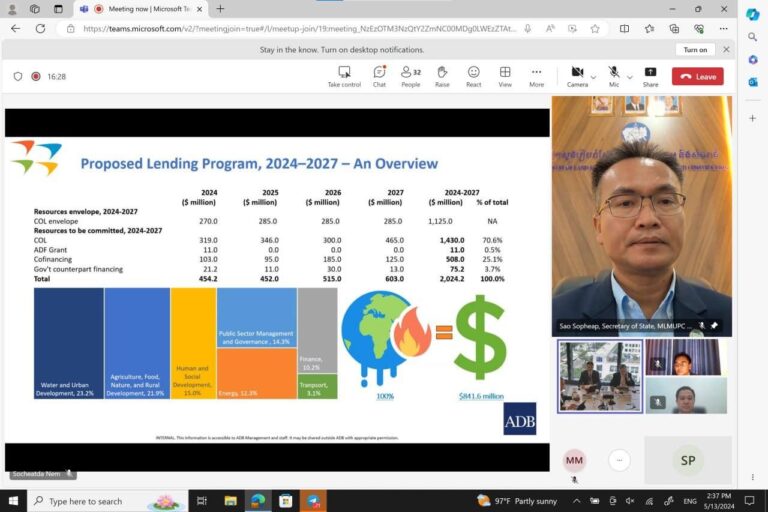The width and height of the screenshot is (768, 512).
Task: Open the browser profile icon
Action: click(x=12, y=9)
